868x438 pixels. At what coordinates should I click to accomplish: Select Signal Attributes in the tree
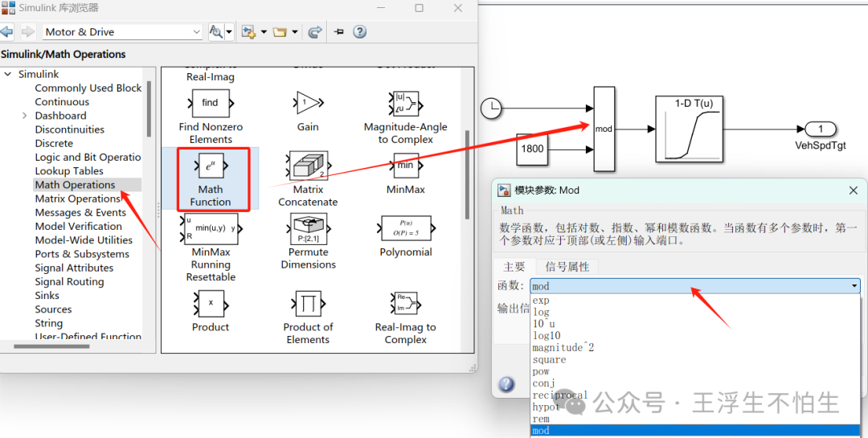tap(74, 268)
